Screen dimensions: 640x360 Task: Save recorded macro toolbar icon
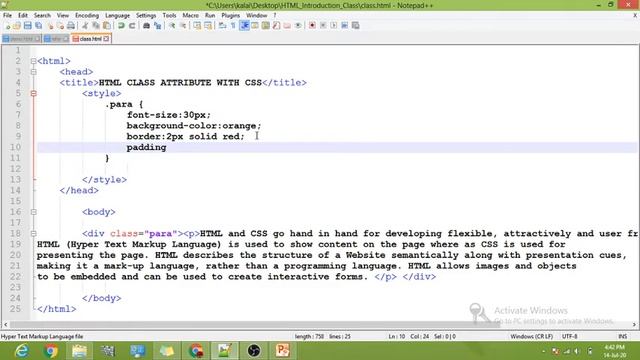(356, 25)
